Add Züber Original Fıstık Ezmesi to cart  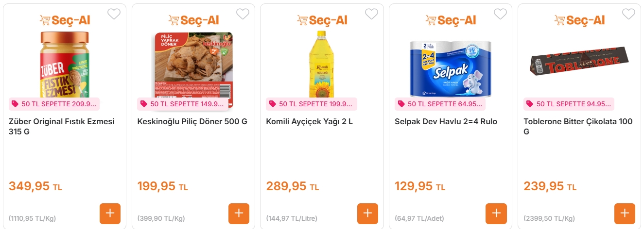click(110, 213)
